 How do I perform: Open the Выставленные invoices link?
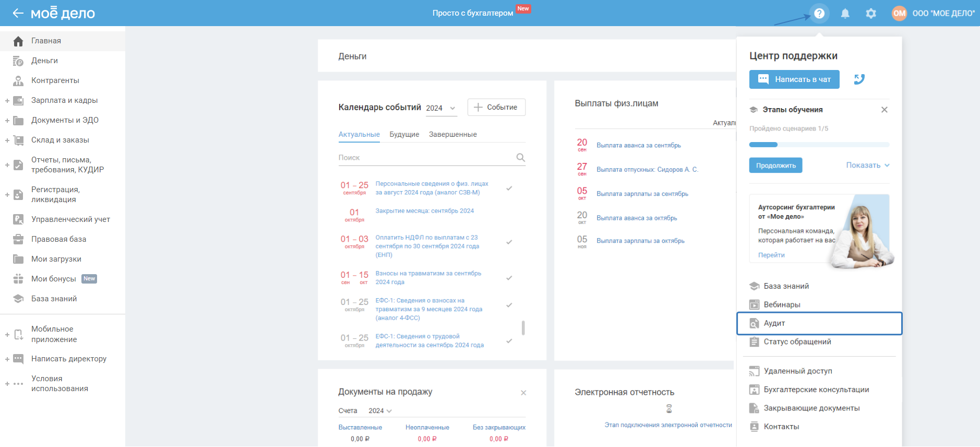point(360,427)
